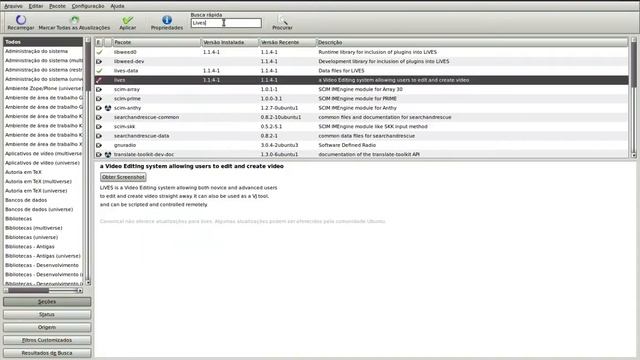Open Filtros Customizados button
The width and height of the screenshot is (640, 360).
[47, 340]
